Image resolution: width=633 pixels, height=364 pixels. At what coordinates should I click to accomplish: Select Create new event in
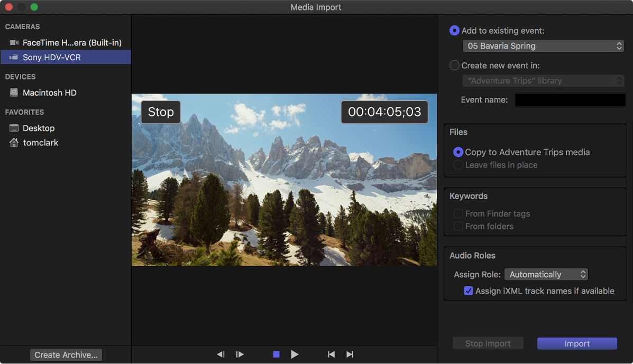click(454, 66)
